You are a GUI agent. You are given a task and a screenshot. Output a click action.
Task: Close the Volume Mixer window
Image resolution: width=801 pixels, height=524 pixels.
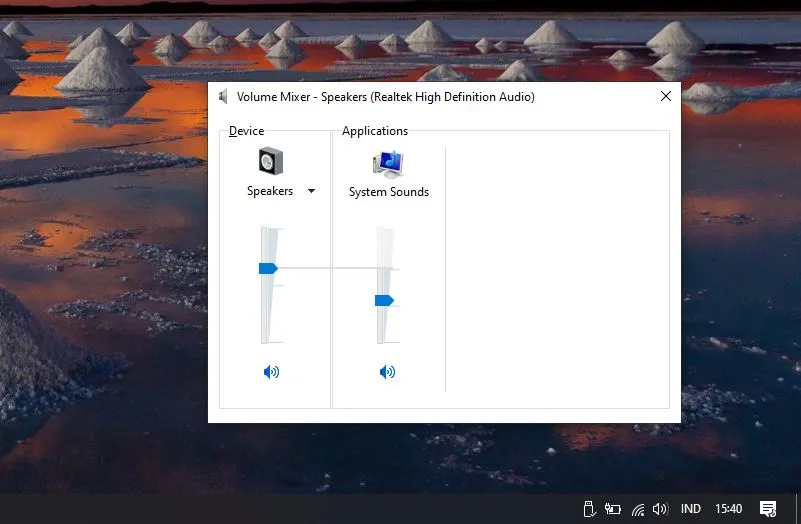pyautogui.click(x=666, y=97)
